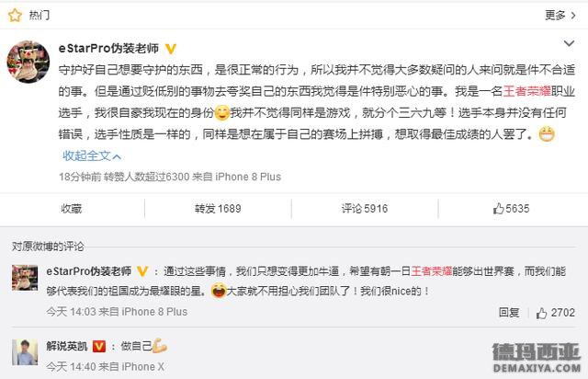Like the post with thumbs-up 5635
The width and height of the screenshot is (588, 379).
click(511, 209)
